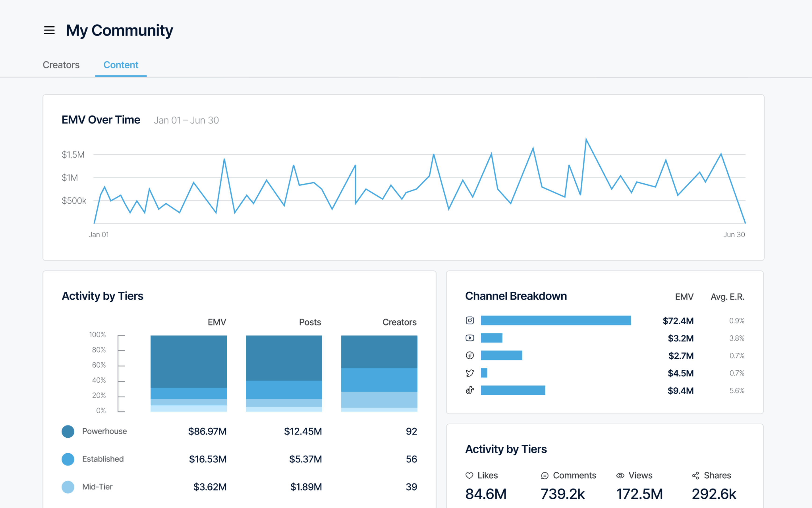The width and height of the screenshot is (812, 508).
Task: Click the Powerhouse tier label
Action: (x=105, y=431)
